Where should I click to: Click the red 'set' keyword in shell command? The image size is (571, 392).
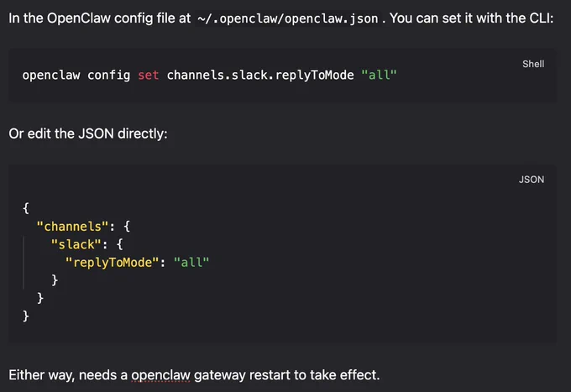point(149,76)
